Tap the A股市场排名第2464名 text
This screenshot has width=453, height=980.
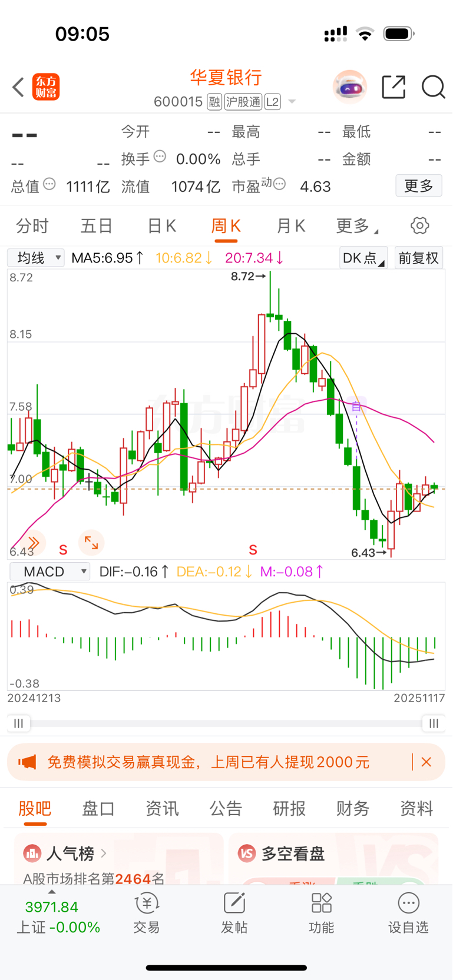point(94,879)
